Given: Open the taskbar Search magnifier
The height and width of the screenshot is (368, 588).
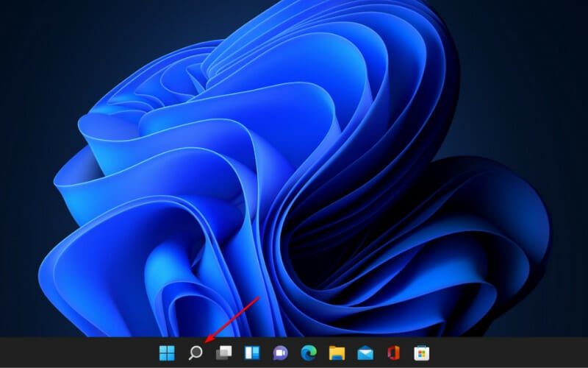Looking at the screenshot, I should pyautogui.click(x=196, y=353).
